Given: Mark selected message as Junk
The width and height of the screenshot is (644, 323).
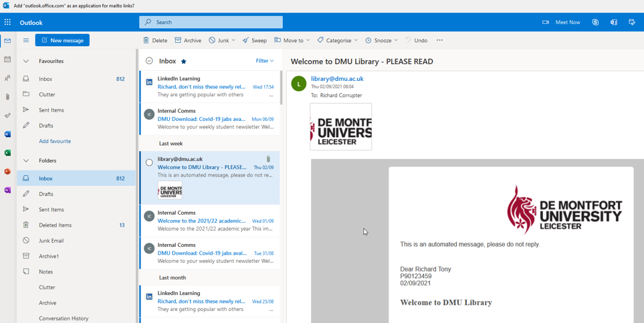Looking at the screenshot, I should (x=219, y=40).
